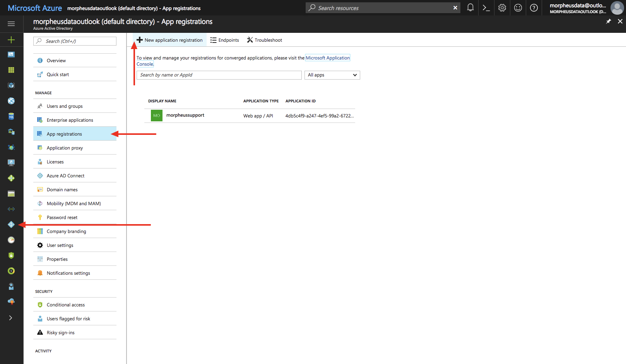Open Dashboard from the left sidebar
The width and height of the screenshot is (626, 364).
pos(11,54)
